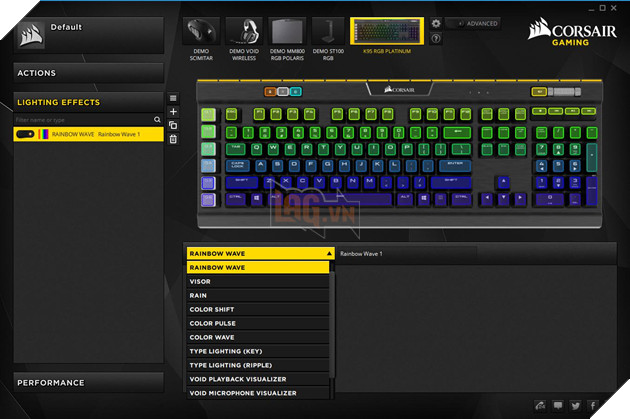Select the Demo Scimitar mouse device
The width and height of the screenshot is (630, 419).
(x=201, y=31)
